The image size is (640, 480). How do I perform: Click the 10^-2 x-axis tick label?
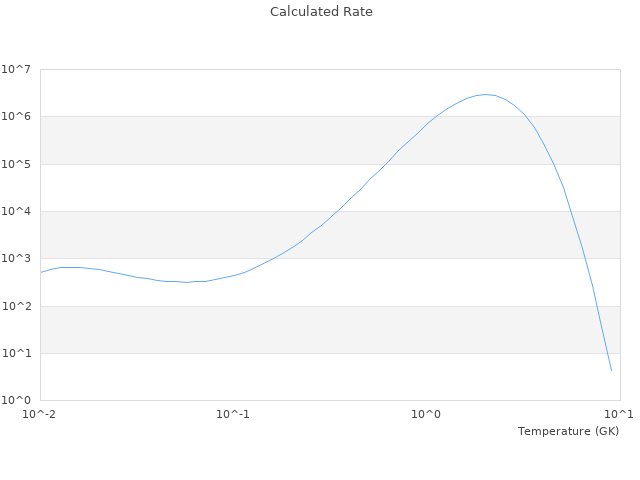tap(40, 414)
